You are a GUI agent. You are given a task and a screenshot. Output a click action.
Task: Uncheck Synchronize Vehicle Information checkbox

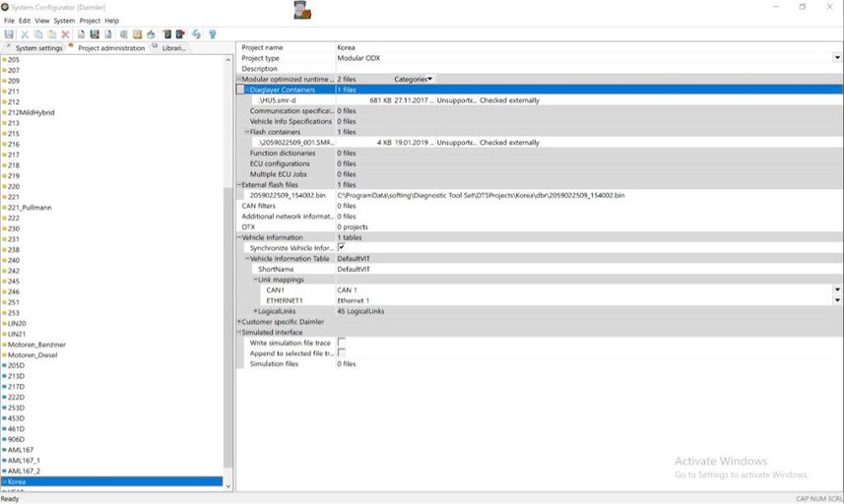341,248
